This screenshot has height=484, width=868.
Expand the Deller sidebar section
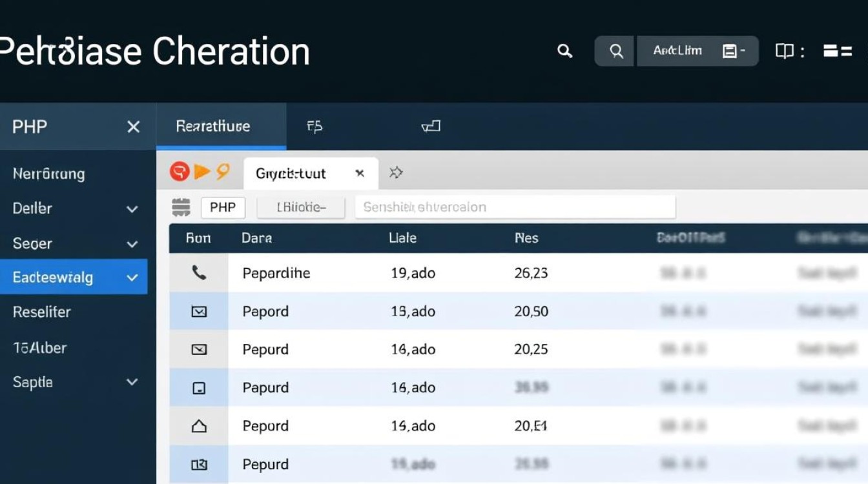(x=132, y=209)
